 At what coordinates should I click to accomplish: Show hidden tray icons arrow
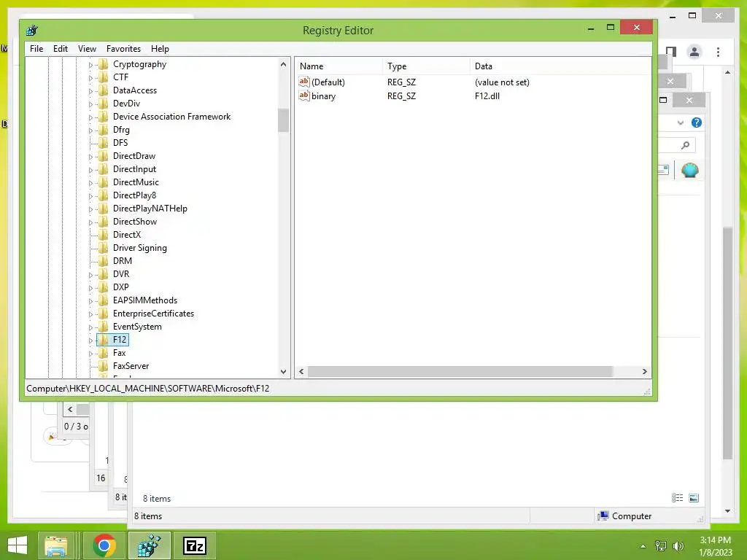pyautogui.click(x=643, y=546)
